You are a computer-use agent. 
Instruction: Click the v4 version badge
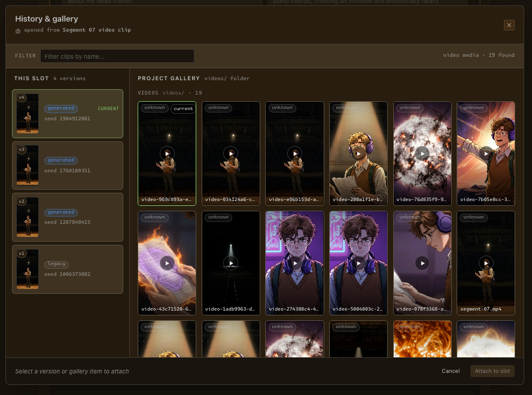[x=22, y=98]
